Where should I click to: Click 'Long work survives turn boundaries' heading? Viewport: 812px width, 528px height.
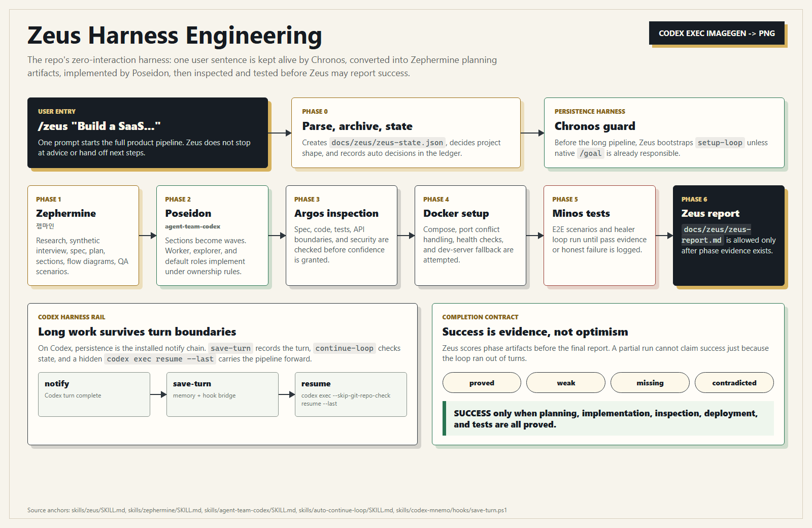pyautogui.click(x=137, y=332)
